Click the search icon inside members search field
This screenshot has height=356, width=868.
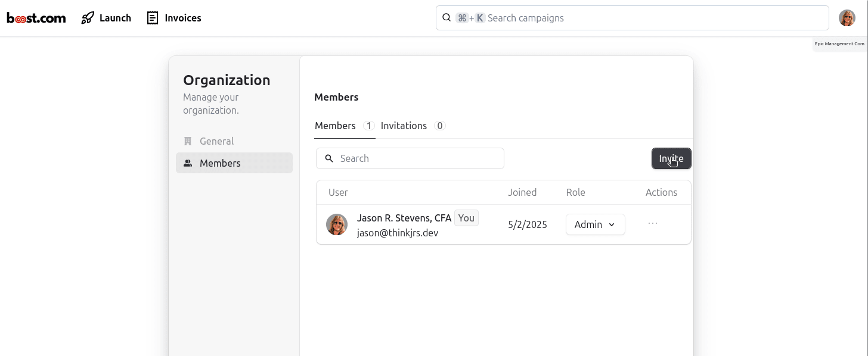(329, 158)
